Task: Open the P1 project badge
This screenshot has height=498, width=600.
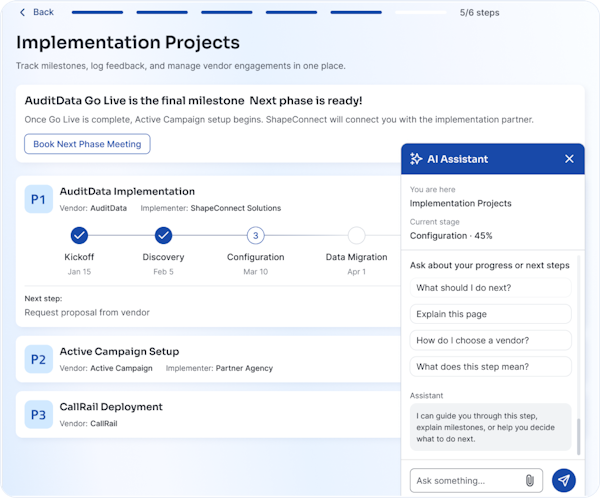Action: (x=39, y=199)
